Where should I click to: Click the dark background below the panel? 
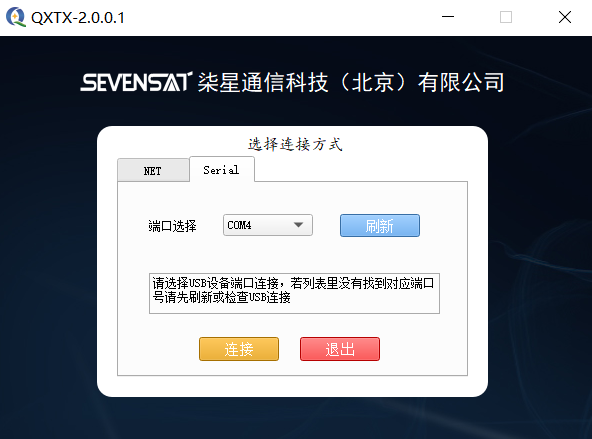[x=294, y=419]
